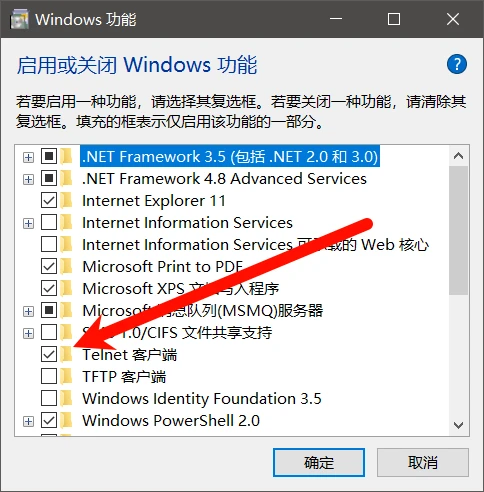Tick Windows Identity Foundation 3.5 checkbox
The height and width of the screenshot is (492, 484).
(49, 398)
